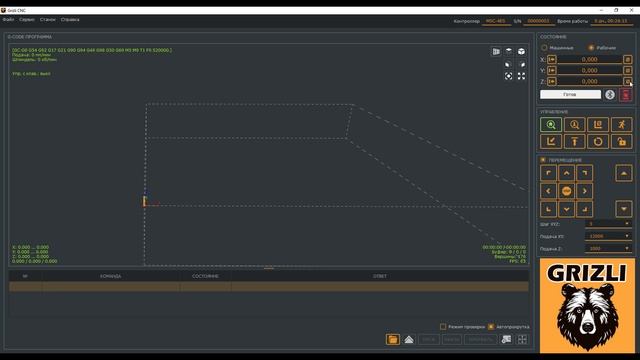640x360 pixels.
Task: Click the arrow button beside Y label
Action: [551, 71]
